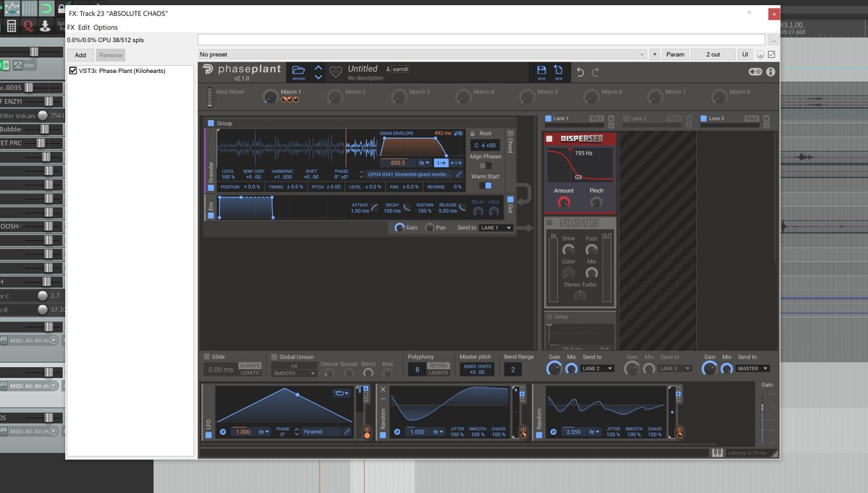Open the Send to MASTER dropdown

752,368
